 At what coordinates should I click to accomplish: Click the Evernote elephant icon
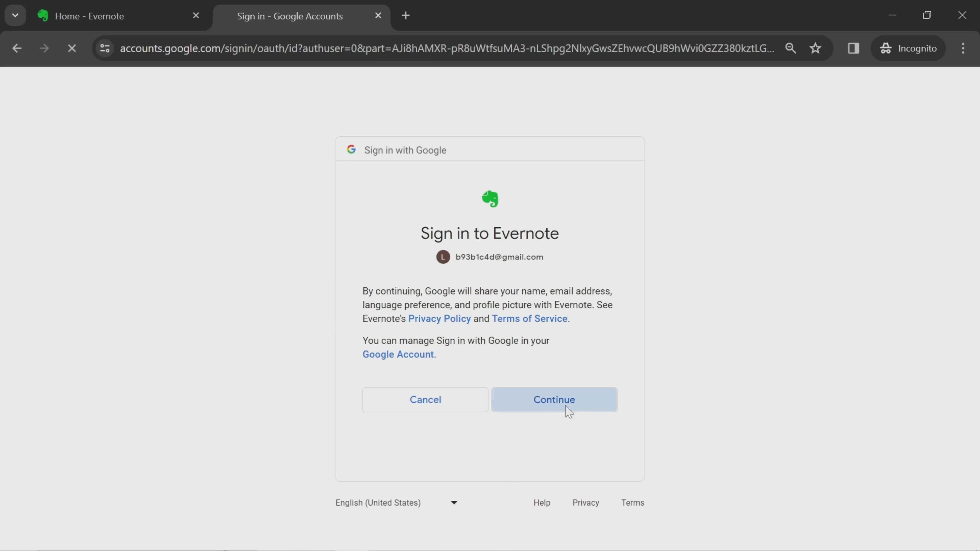(x=490, y=198)
